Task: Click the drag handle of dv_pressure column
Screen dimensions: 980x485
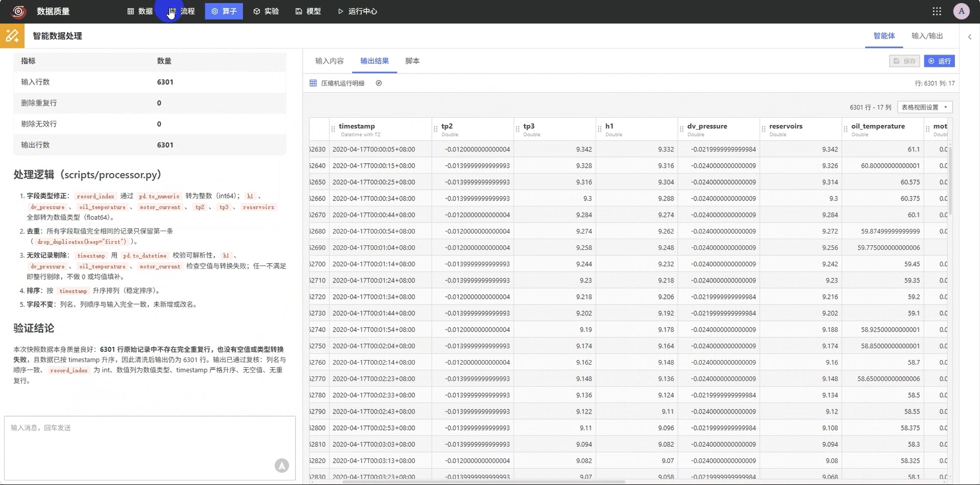Action: point(681,130)
